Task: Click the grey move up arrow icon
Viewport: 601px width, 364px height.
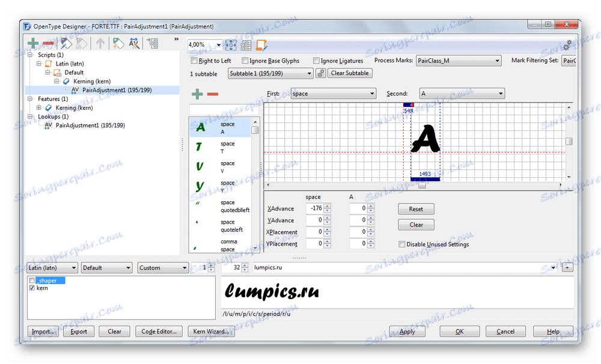Action: [x=100, y=43]
